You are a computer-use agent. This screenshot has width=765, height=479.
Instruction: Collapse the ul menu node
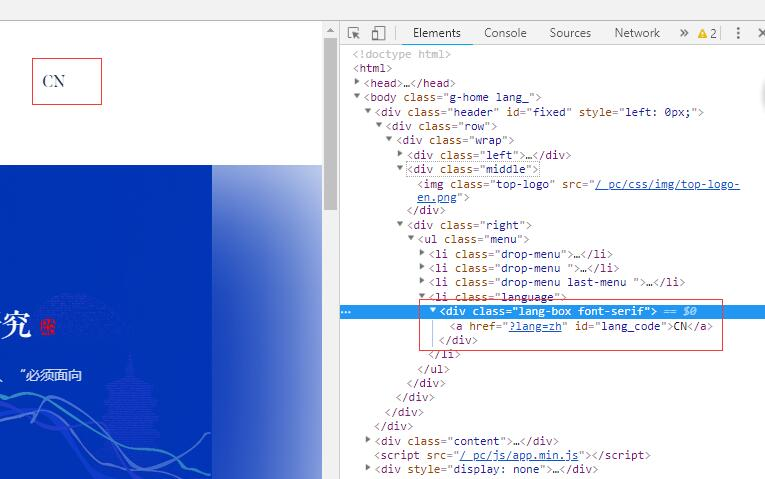coord(411,239)
